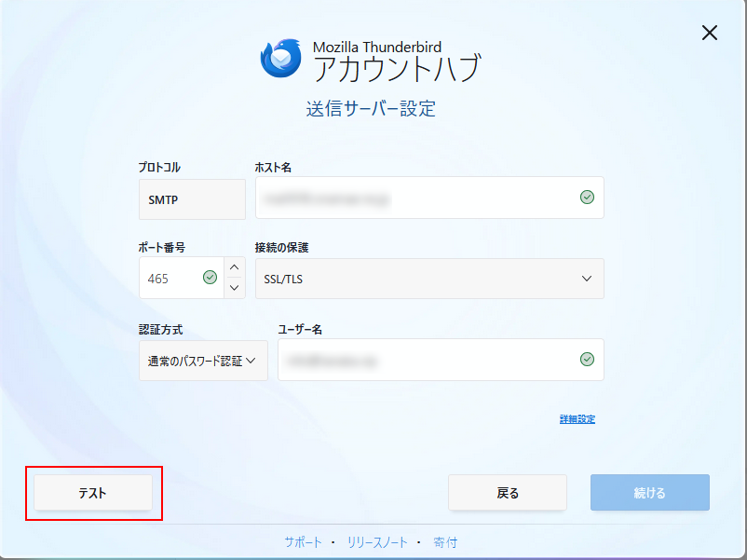Click the テスト button
The height and width of the screenshot is (560, 747).
click(x=93, y=492)
